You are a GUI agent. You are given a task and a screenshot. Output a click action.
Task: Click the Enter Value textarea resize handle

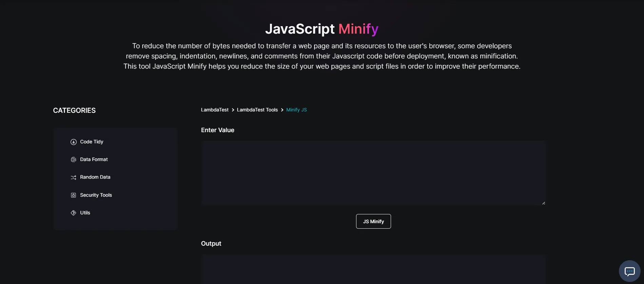(x=543, y=203)
